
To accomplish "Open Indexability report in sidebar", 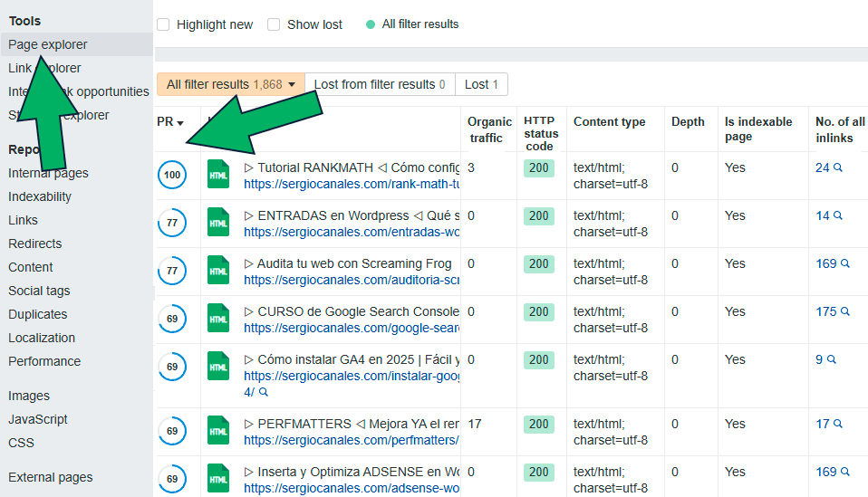I will coord(40,196).
